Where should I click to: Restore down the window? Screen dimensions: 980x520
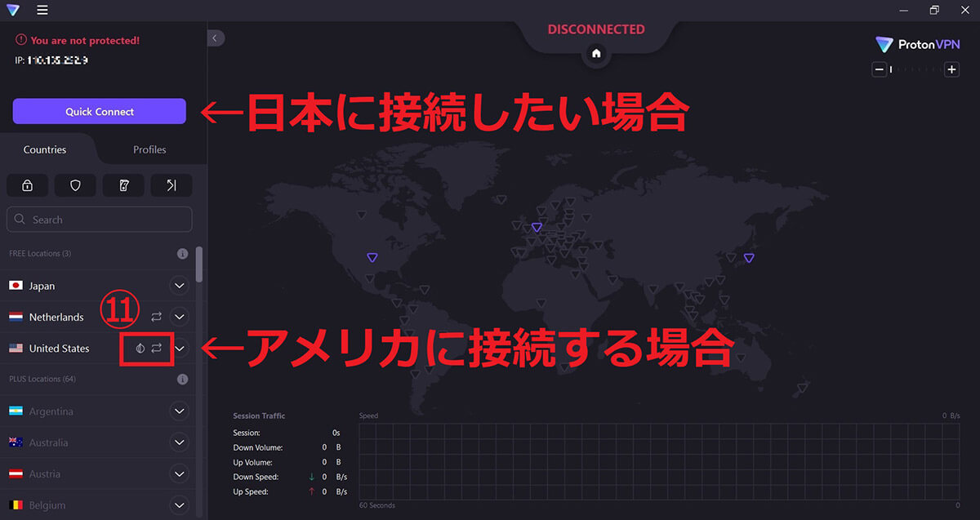934,10
